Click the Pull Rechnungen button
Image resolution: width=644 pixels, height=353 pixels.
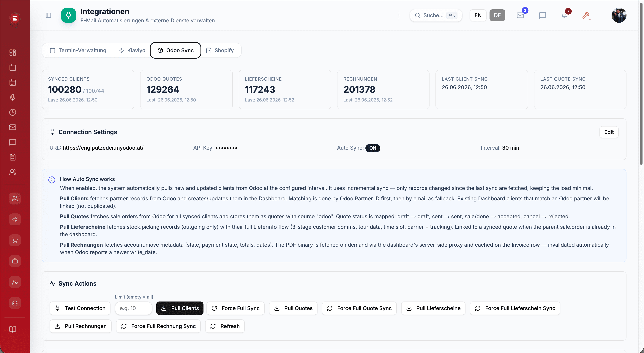(x=80, y=326)
